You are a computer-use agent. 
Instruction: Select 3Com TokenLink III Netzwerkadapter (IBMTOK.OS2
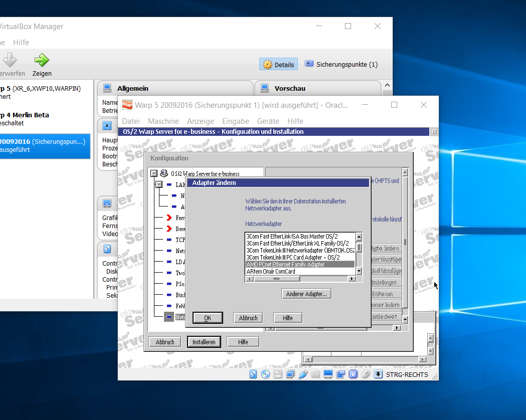(300, 251)
